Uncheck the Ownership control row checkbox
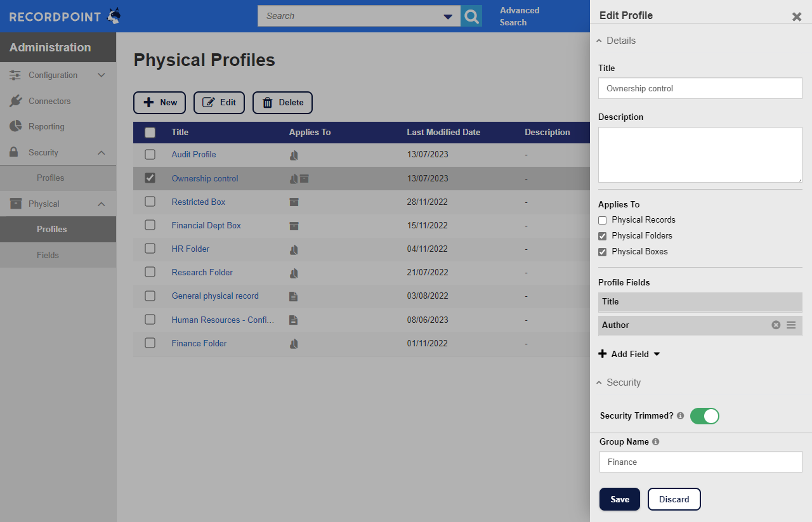 click(x=150, y=178)
